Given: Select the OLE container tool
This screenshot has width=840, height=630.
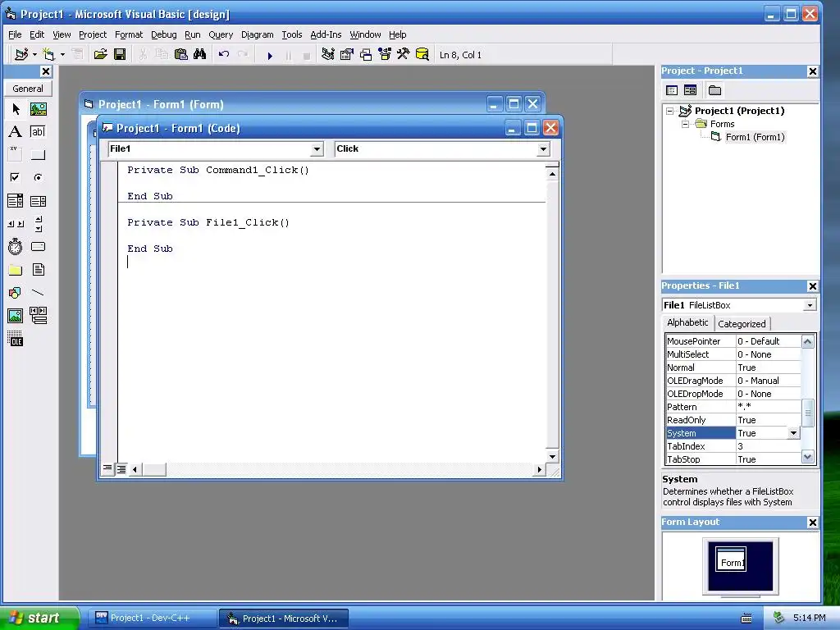Looking at the screenshot, I should coord(16,339).
